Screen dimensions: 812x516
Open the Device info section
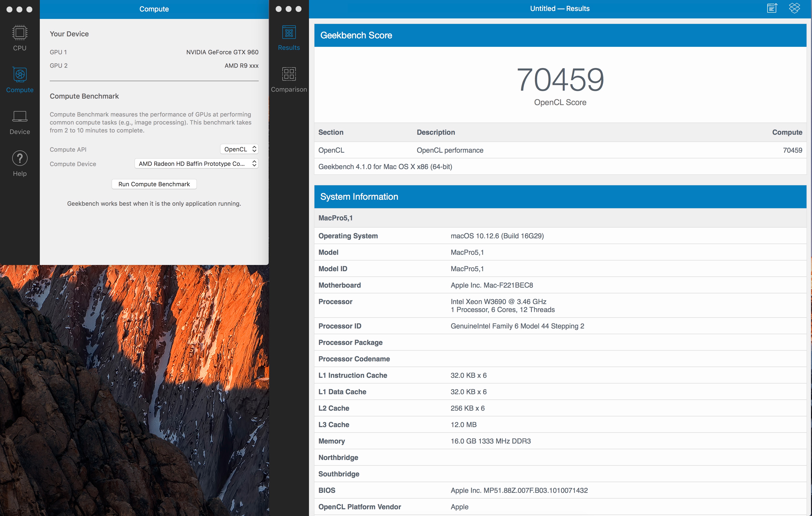pyautogui.click(x=20, y=122)
